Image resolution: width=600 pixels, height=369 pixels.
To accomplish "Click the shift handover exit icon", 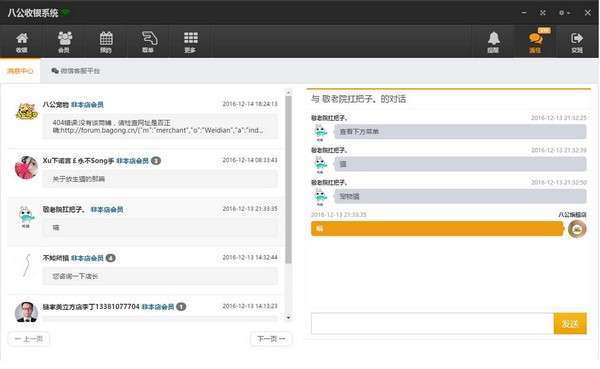I will [577, 42].
